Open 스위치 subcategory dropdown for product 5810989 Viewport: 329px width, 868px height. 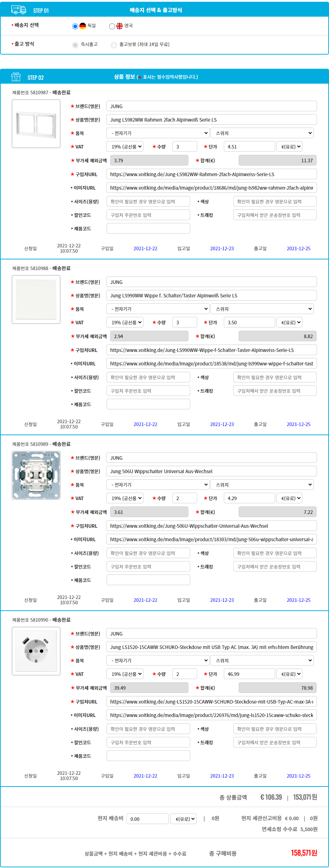click(262, 485)
